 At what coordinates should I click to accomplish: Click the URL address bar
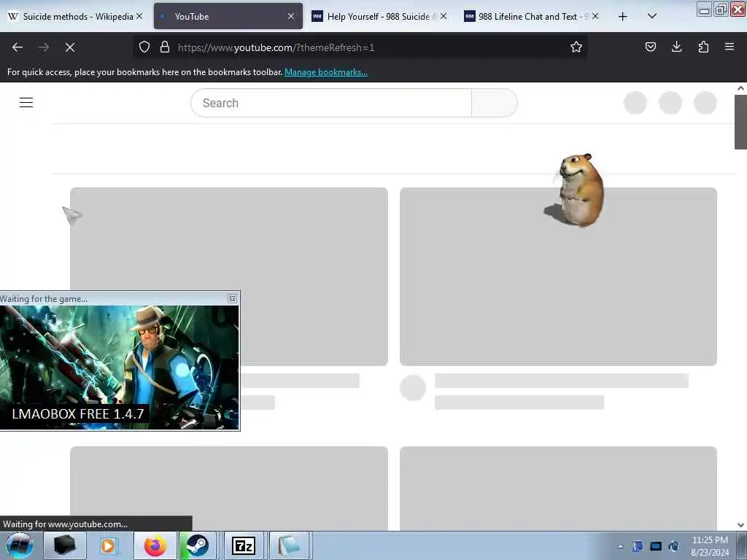pos(360,47)
